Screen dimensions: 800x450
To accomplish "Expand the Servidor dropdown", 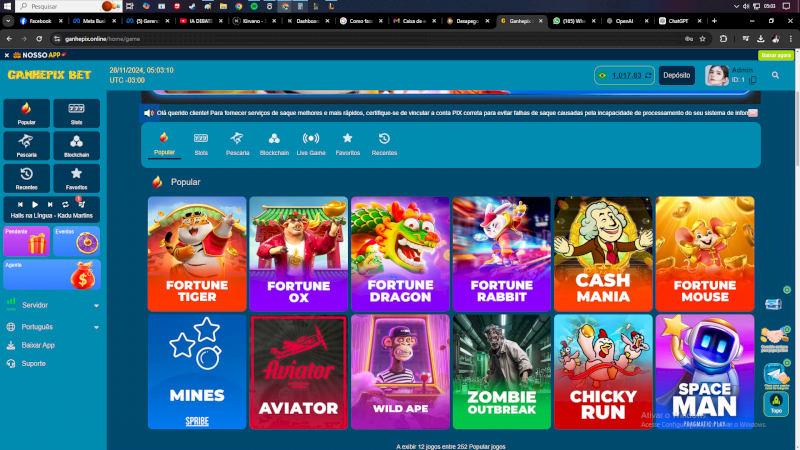I will pos(52,305).
